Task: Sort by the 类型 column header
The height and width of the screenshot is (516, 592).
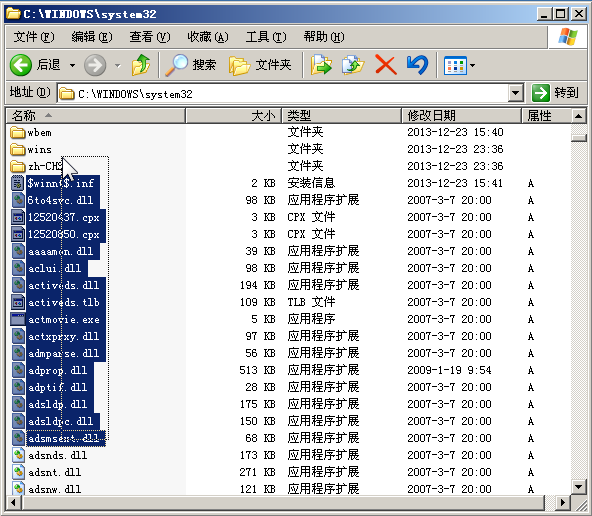Action: pyautogui.click(x=342, y=116)
